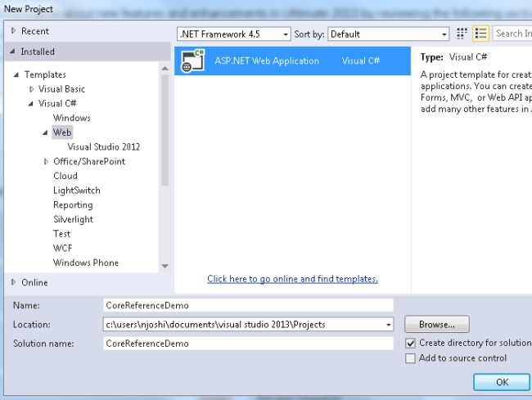The height and width of the screenshot is (400, 532).
Task: Select Office/SharePoint template category
Action: click(x=89, y=161)
